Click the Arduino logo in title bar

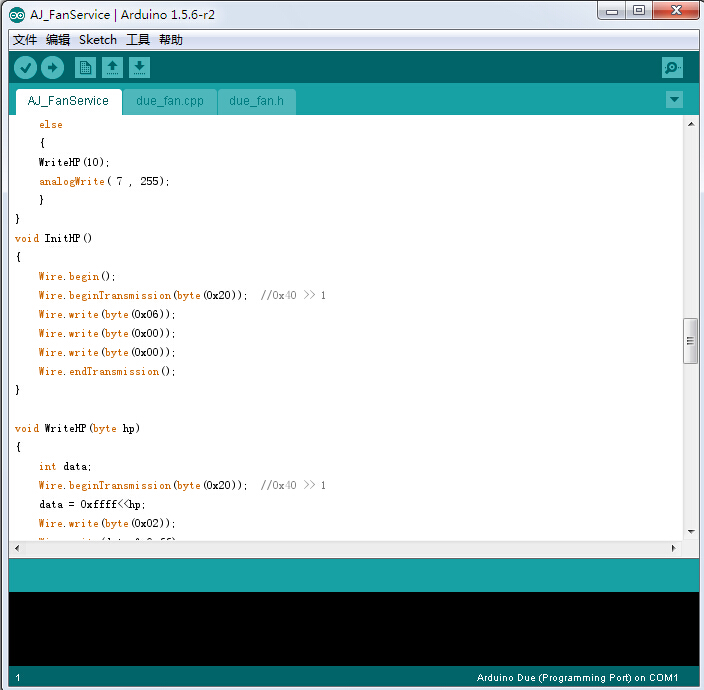point(16,13)
